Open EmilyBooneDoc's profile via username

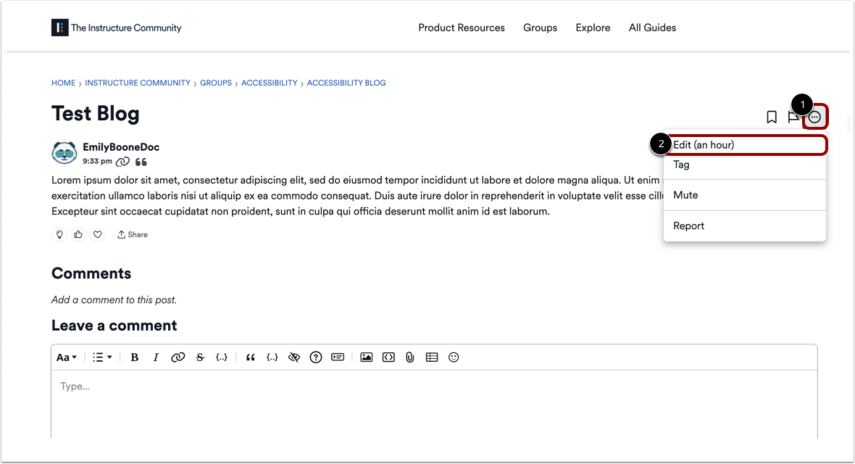[x=121, y=147]
